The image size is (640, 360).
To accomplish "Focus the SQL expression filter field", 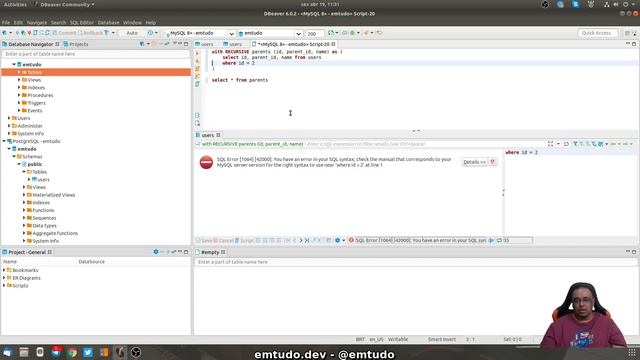I will [424, 144].
